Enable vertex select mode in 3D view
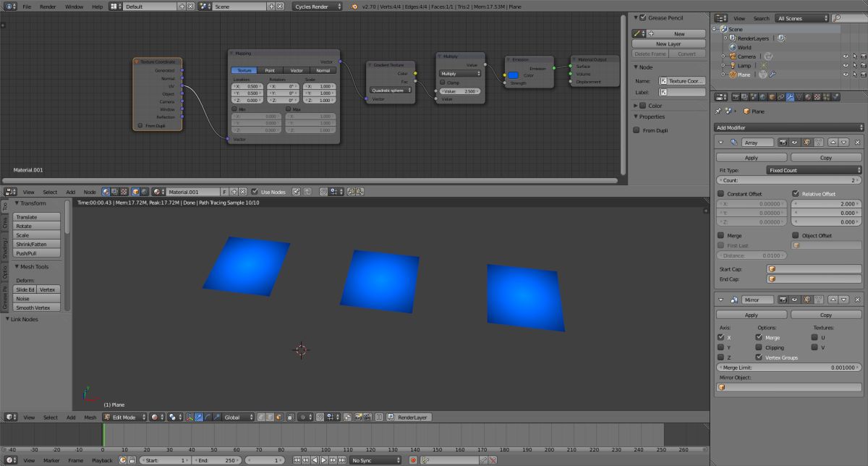The image size is (868, 466). pyautogui.click(x=261, y=418)
